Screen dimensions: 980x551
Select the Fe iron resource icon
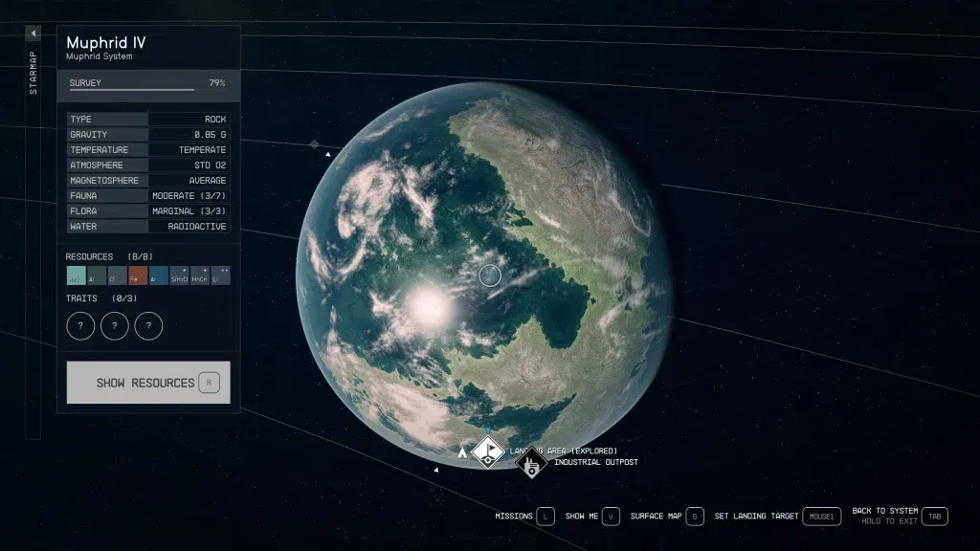pyautogui.click(x=137, y=275)
